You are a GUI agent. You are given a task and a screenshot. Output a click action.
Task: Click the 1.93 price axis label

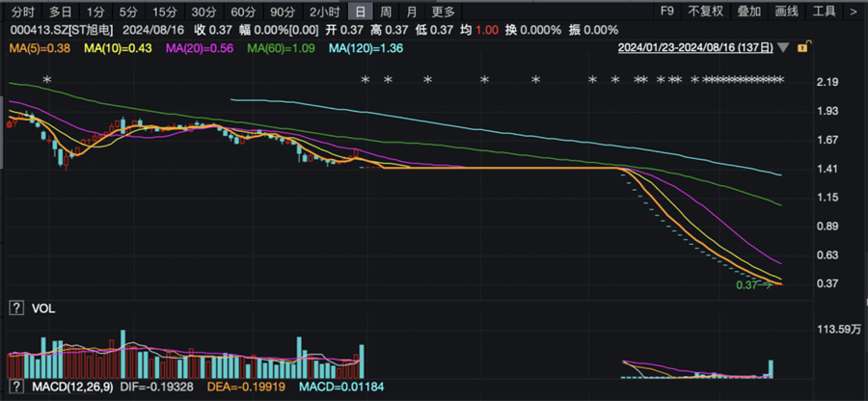pyautogui.click(x=827, y=111)
